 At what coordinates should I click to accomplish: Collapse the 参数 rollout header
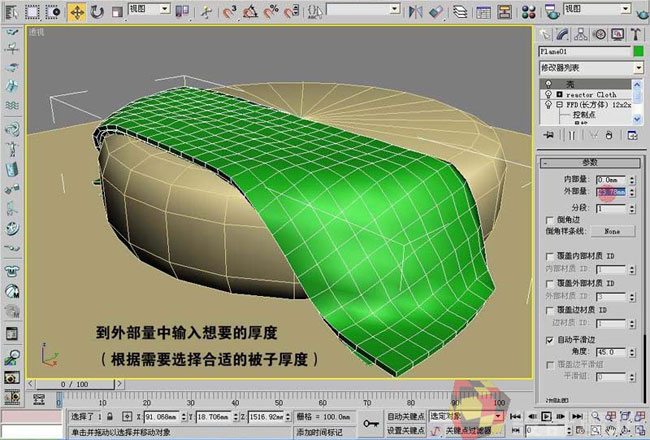(x=590, y=163)
